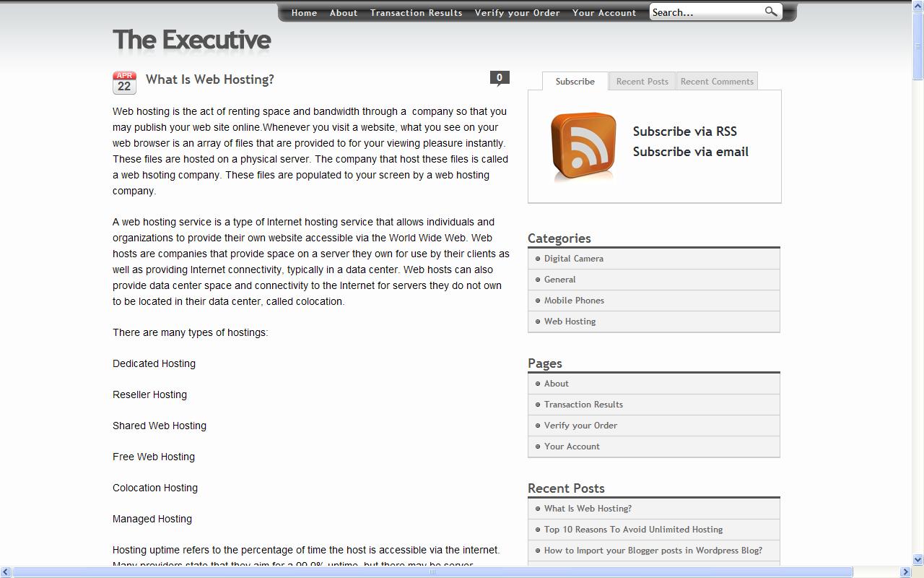The height and width of the screenshot is (578, 924).
Task: Go to Your Account in top menu
Action: [x=604, y=13]
